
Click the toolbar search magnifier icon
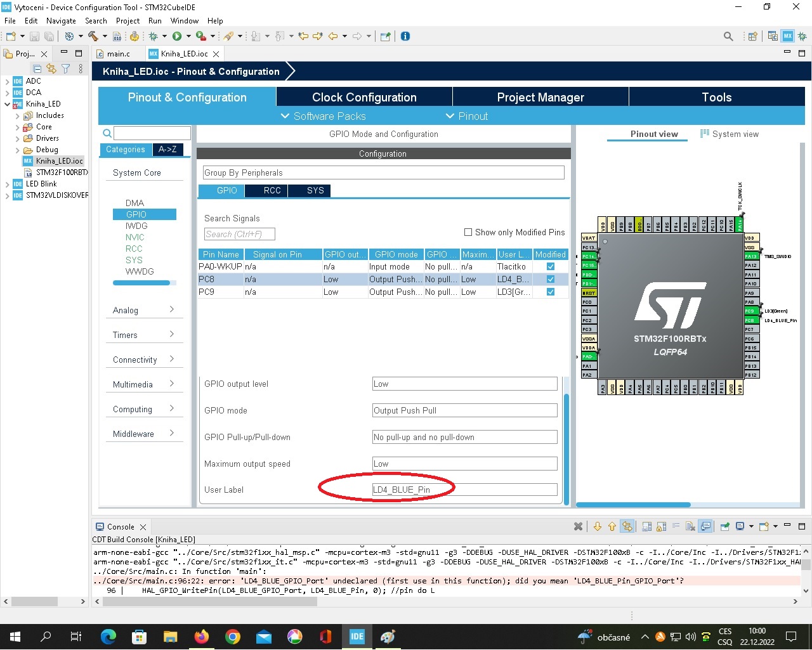point(728,36)
